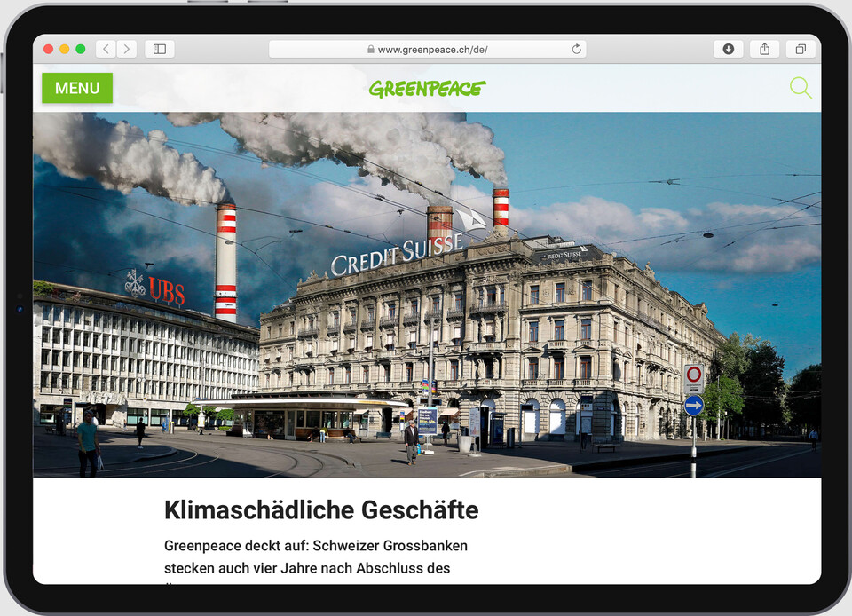Screen dimensions: 852x616
Task: Click the Schweizer Grossbanken teaser text
Action: pyautogui.click(x=313, y=546)
